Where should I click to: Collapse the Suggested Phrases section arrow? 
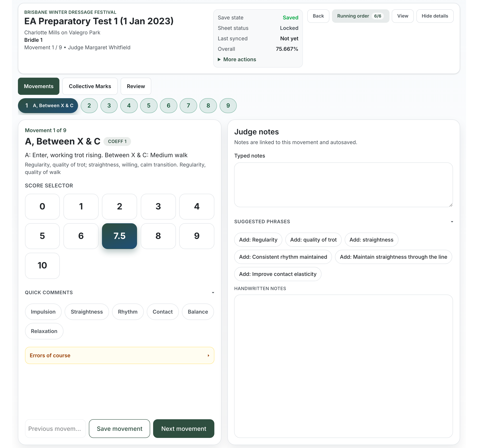click(x=452, y=222)
